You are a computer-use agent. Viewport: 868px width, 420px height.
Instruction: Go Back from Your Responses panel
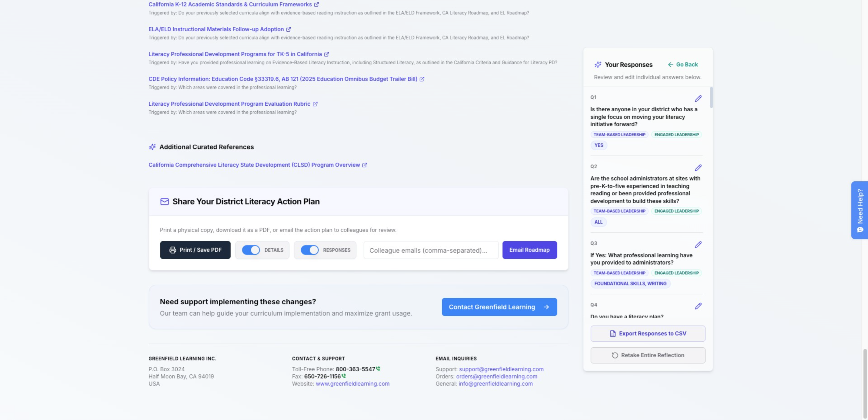pos(683,65)
